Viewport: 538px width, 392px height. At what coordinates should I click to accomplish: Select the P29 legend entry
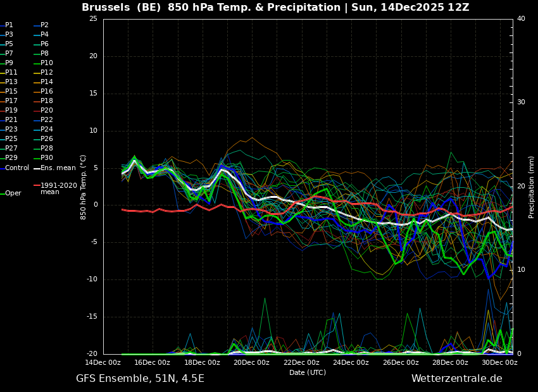click(x=11, y=158)
